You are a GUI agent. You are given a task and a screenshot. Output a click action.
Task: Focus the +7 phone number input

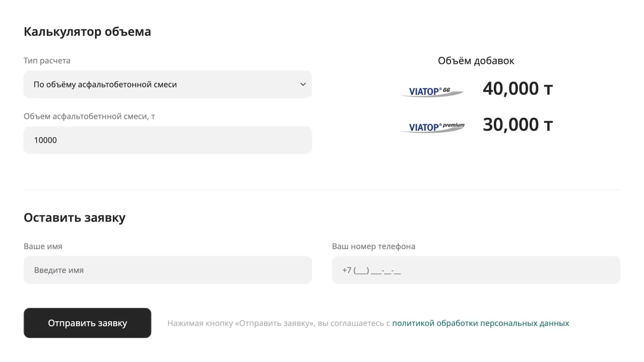(x=476, y=271)
